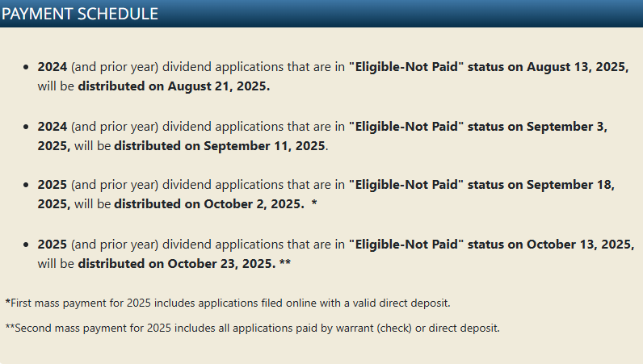Click the third bullet point marker

click(26, 185)
